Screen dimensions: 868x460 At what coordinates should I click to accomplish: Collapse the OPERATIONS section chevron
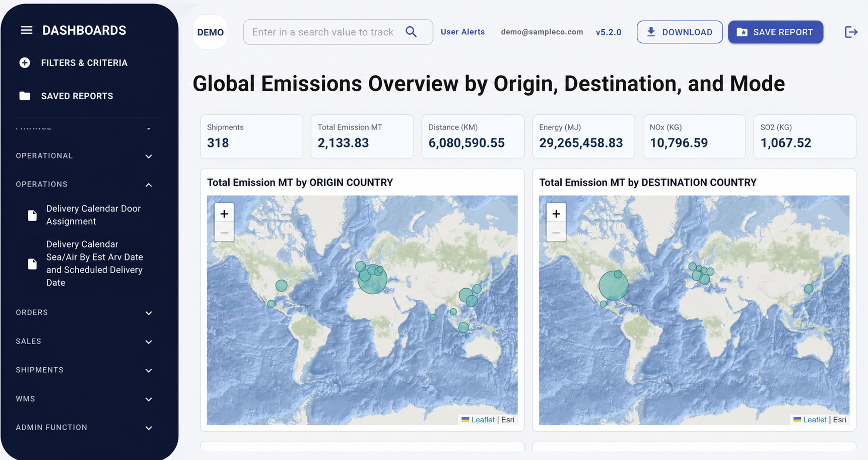[149, 185]
